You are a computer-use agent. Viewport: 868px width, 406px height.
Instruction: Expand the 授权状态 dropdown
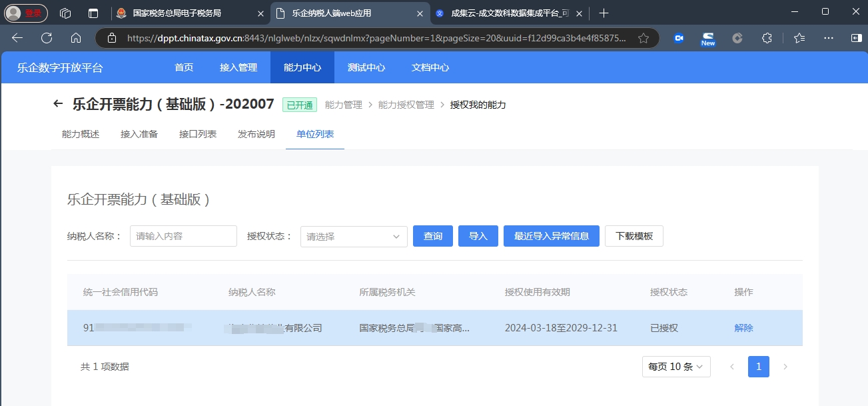coord(354,236)
